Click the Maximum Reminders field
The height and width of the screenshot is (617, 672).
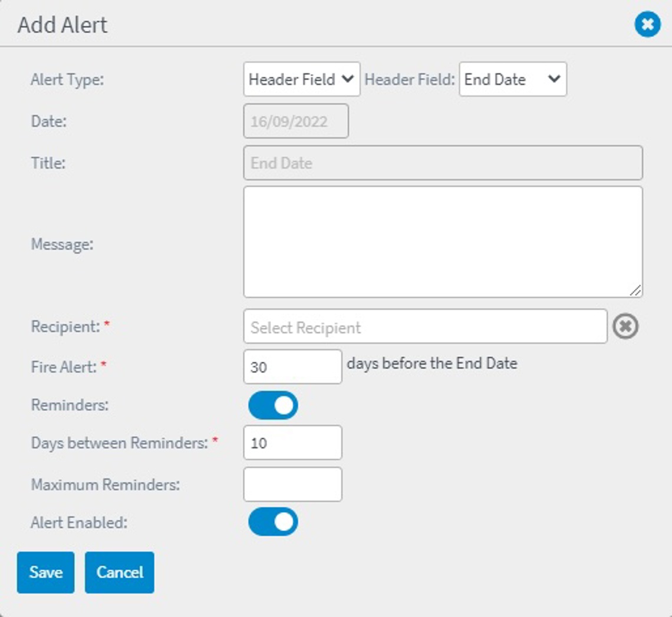point(293,484)
